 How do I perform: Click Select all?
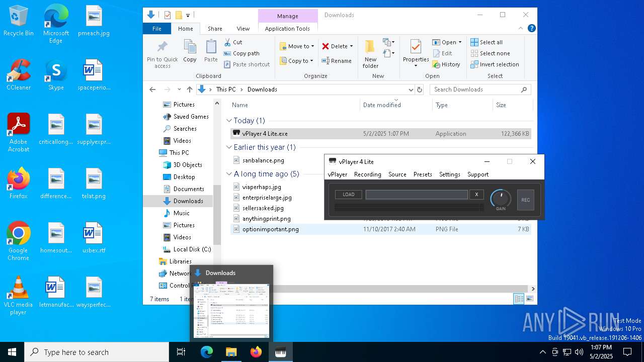487,42
